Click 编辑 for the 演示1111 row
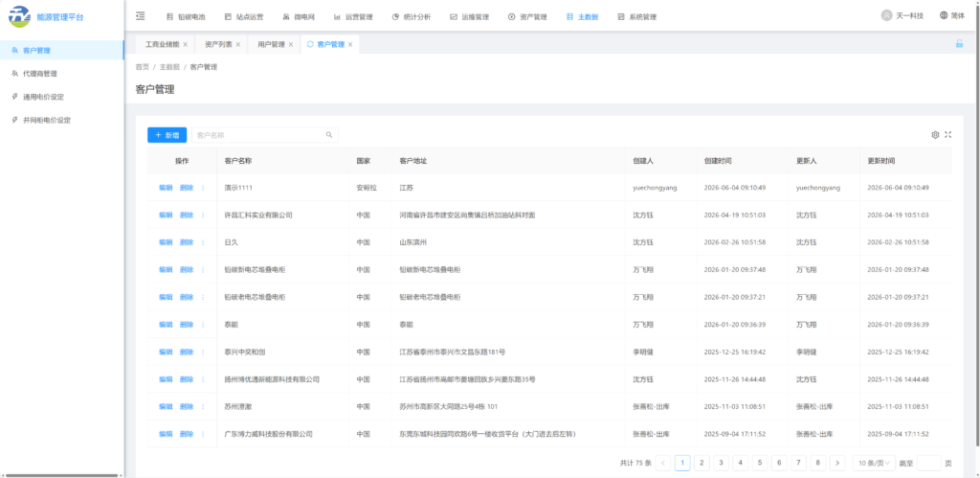The width and height of the screenshot is (980, 478). click(166, 188)
